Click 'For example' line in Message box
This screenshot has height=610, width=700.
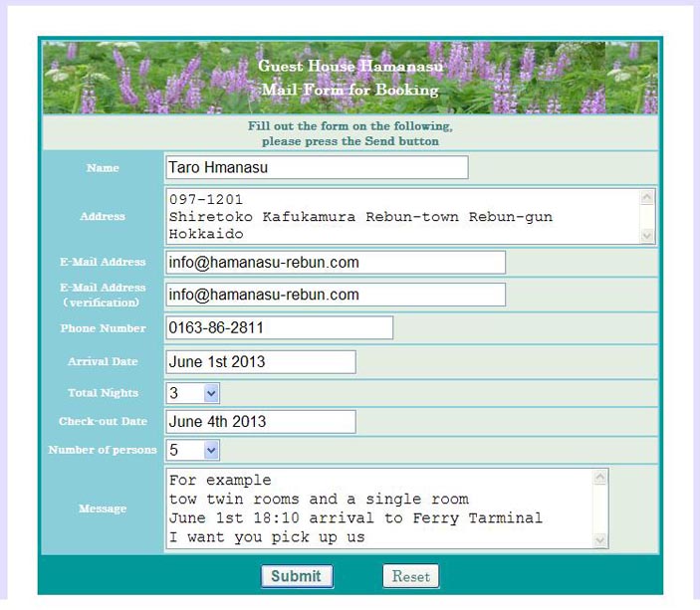pos(220,481)
